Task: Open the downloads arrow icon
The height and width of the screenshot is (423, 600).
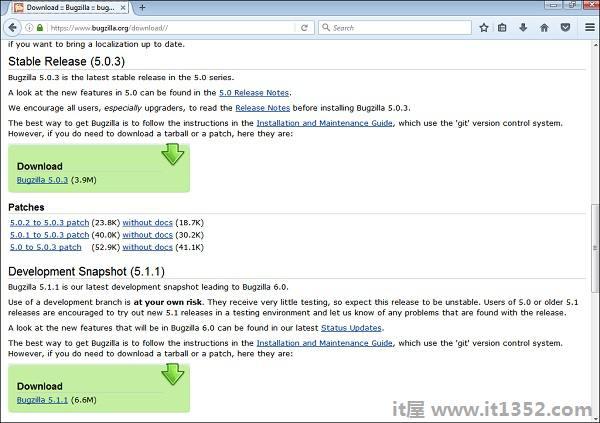Action: [x=523, y=28]
